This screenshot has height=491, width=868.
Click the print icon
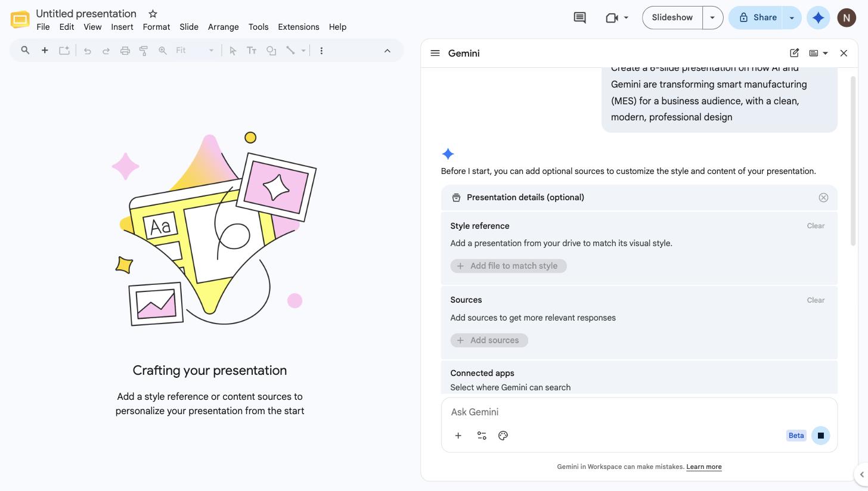(x=125, y=51)
